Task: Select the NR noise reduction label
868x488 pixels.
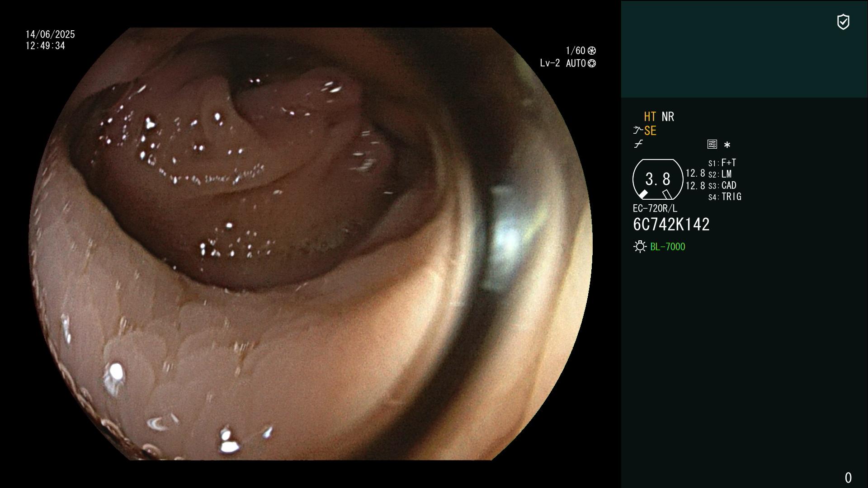Action: coord(668,117)
